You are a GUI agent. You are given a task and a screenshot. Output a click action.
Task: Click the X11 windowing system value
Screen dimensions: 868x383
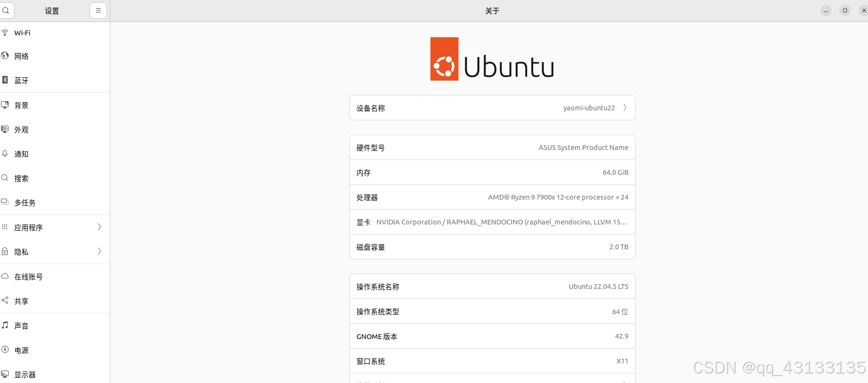tap(622, 361)
